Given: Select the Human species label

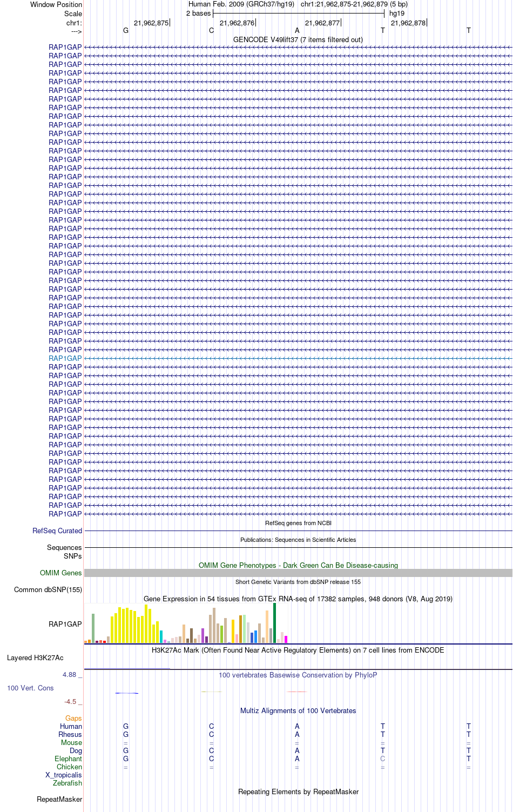Looking at the screenshot, I should [71, 726].
